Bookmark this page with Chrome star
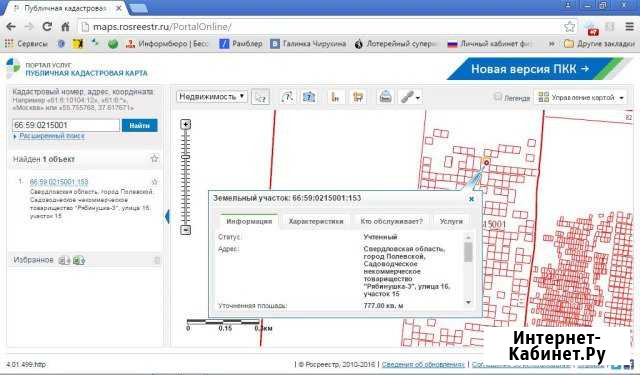This screenshot has height=375, width=640. click(x=569, y=27)
